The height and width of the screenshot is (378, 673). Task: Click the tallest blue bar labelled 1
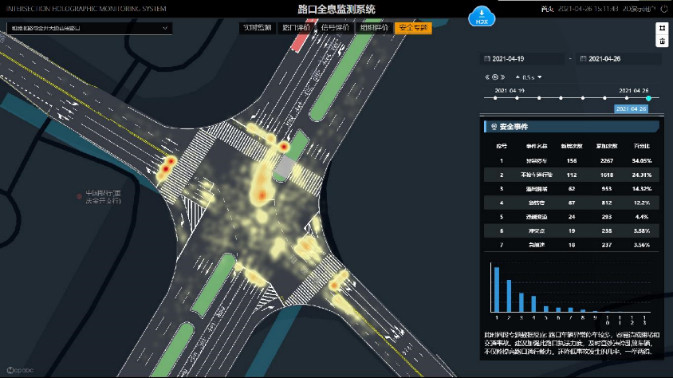tap(497, 290)
